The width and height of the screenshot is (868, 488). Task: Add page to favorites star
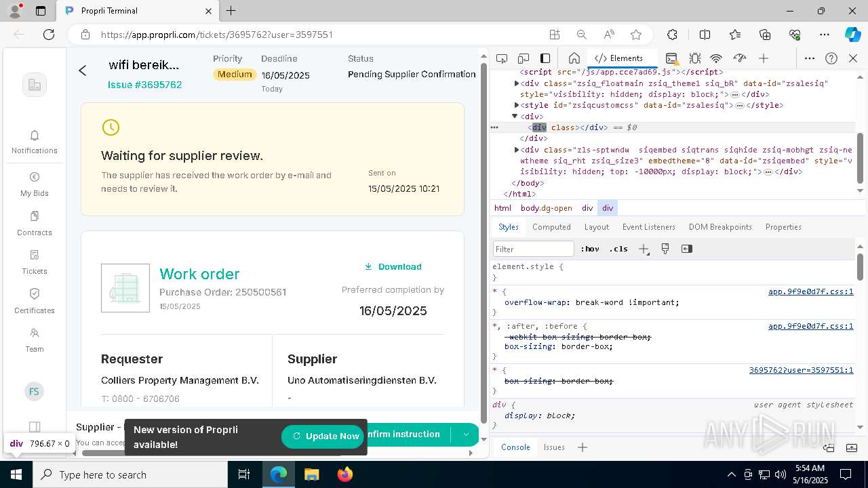tap(636, 35)
